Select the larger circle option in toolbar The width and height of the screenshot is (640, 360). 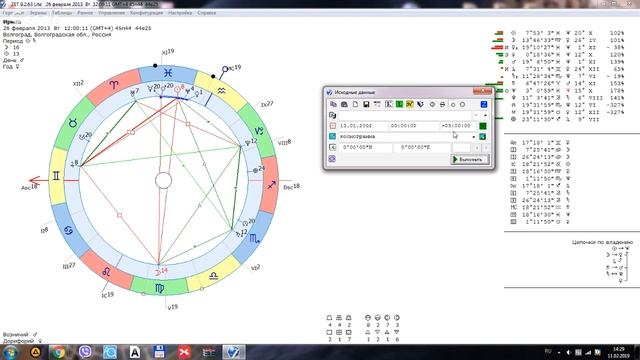(462, 105)
